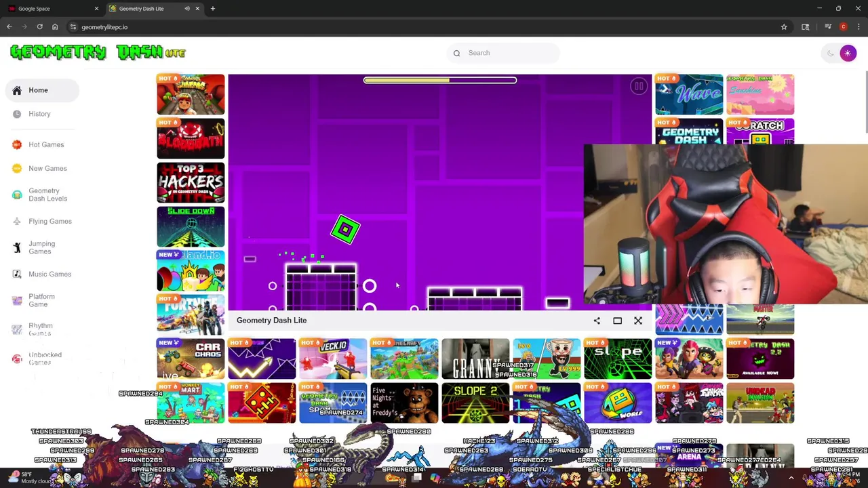Click the Platform Game icon

[x=17, y=300]
